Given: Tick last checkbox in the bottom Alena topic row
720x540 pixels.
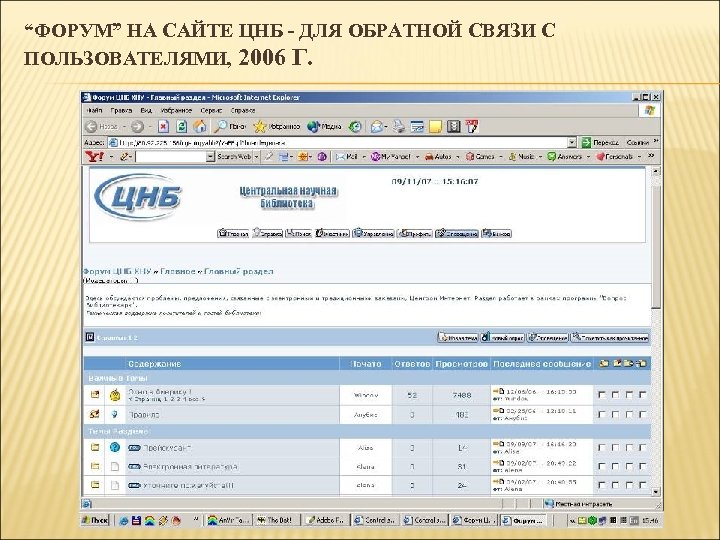Looking at the screenshot, I should [x=642, y=485].
